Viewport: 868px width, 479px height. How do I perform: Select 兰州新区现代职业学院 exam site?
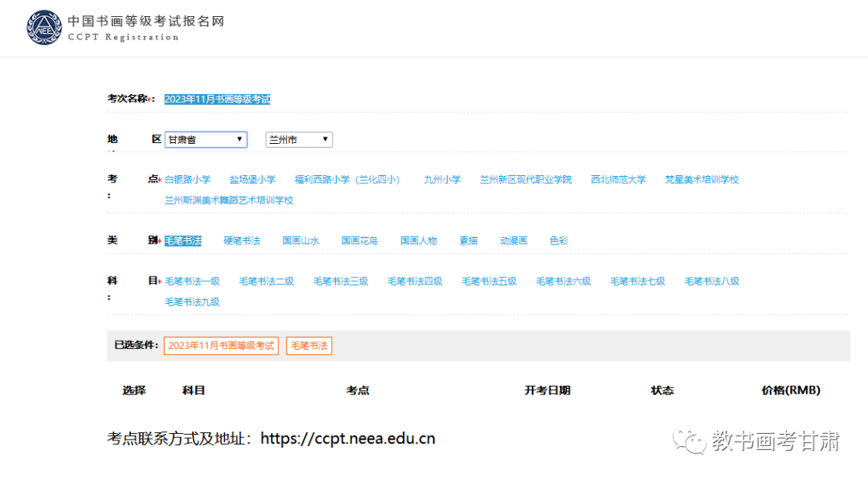coord(526,180)
